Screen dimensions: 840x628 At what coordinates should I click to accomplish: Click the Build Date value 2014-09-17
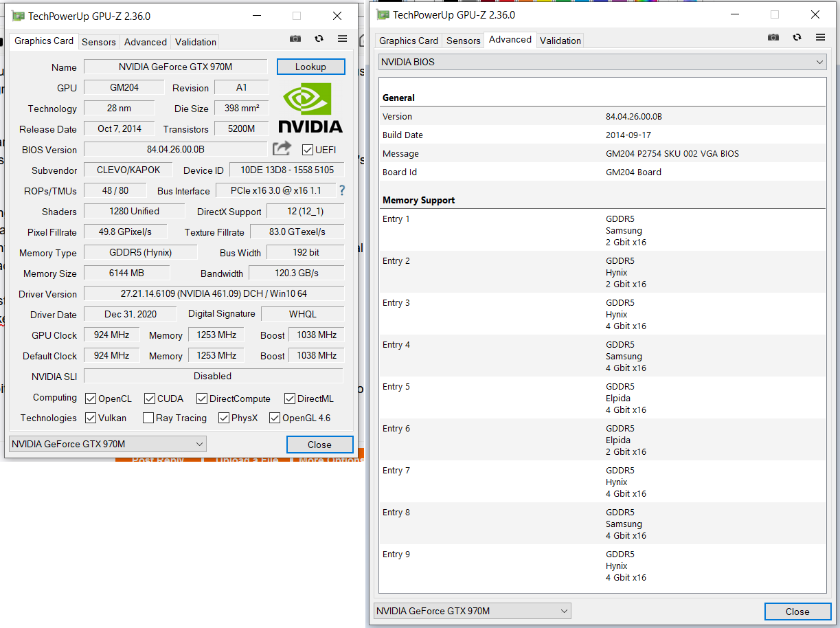[x=628, y=135]
